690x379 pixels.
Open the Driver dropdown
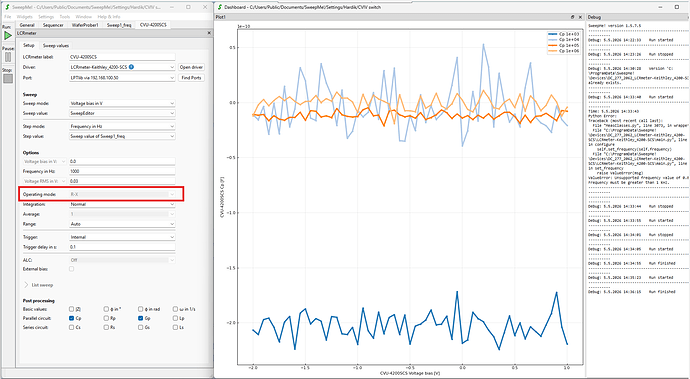[x=122, y=67]
